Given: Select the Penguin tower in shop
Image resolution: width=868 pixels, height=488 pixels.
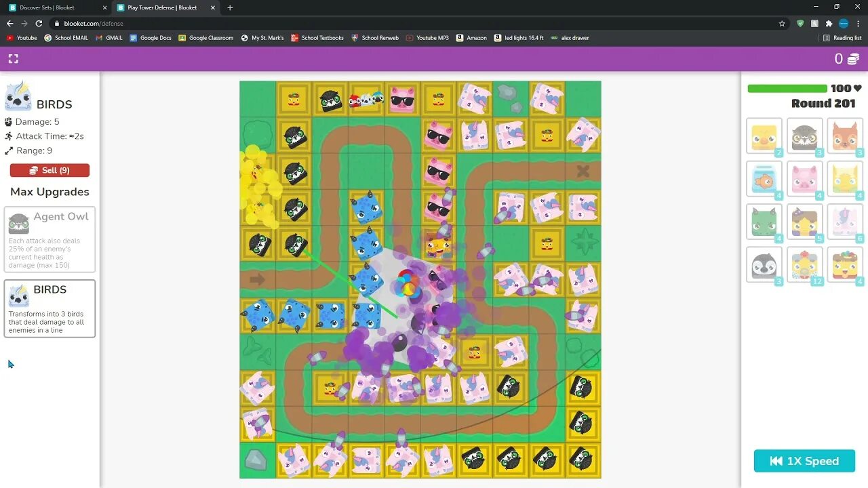Looking at the screenshot, I should 764,265.
